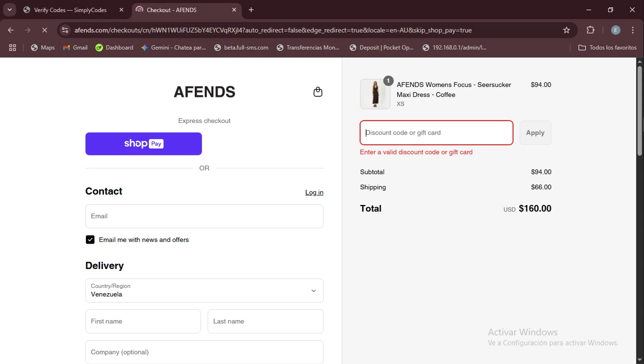Open the beta.full-sms.com bookmark
The image size is (644, 364).
point(241,48)
